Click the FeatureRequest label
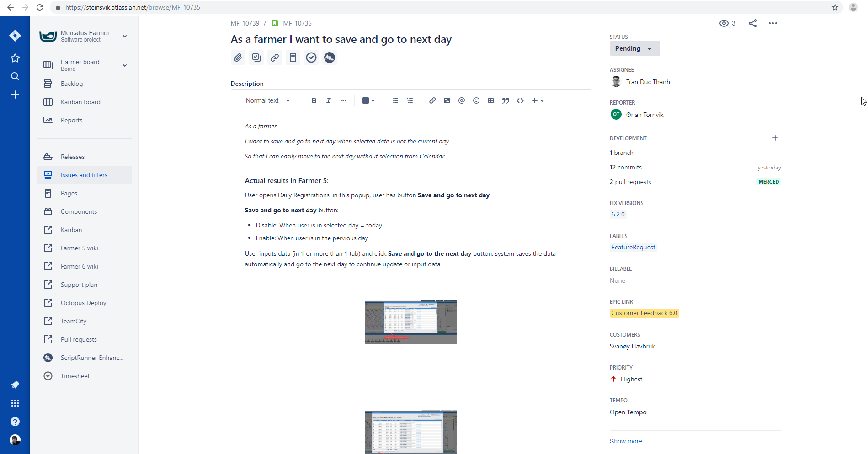 pos(634,247)
